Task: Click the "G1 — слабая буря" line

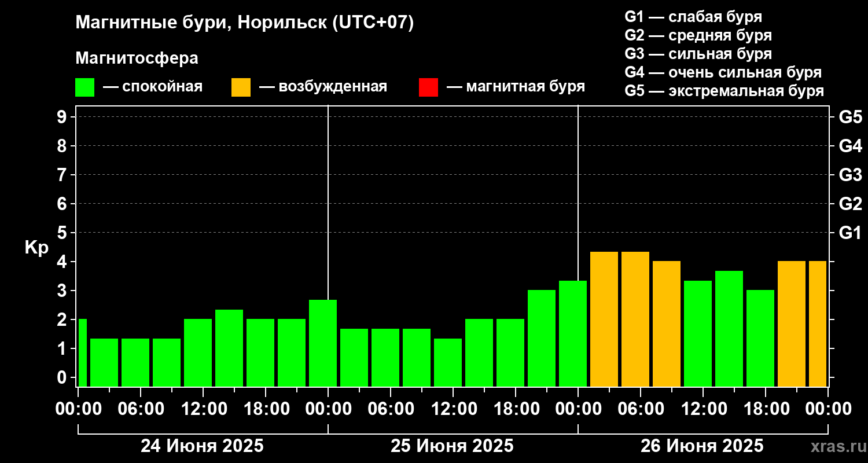Action: pyautogui.click(x=693, y=17)
